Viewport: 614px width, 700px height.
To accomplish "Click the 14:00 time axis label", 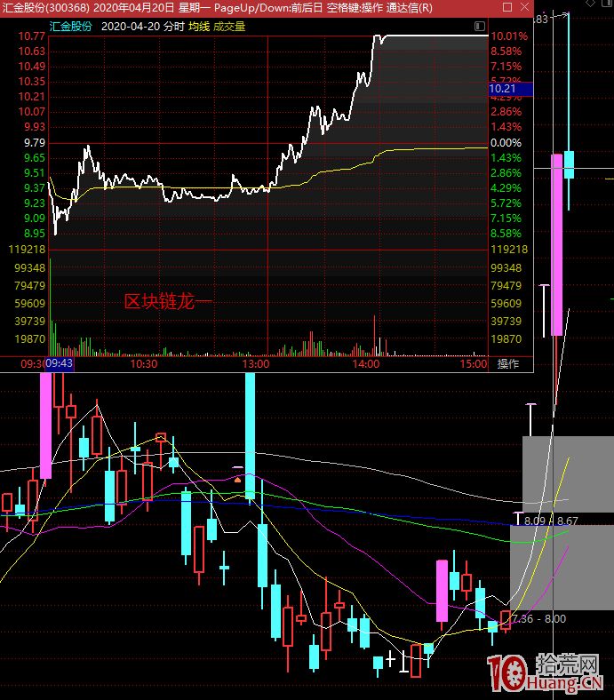I will point(366,364).
